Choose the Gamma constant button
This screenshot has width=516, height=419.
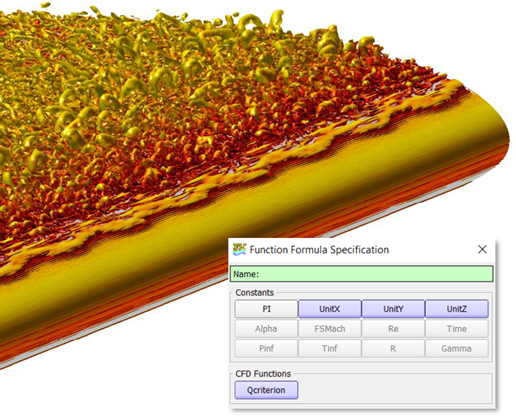coord(457,348)
